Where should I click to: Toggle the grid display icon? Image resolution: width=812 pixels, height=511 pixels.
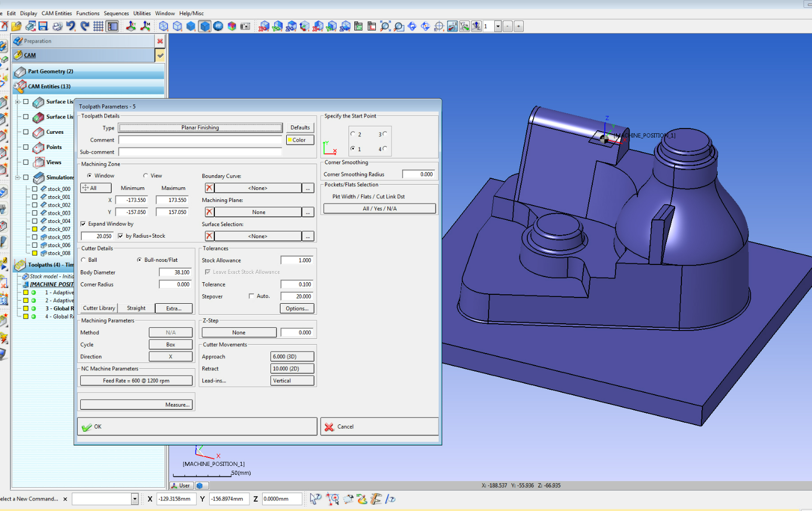pos(98,26)
